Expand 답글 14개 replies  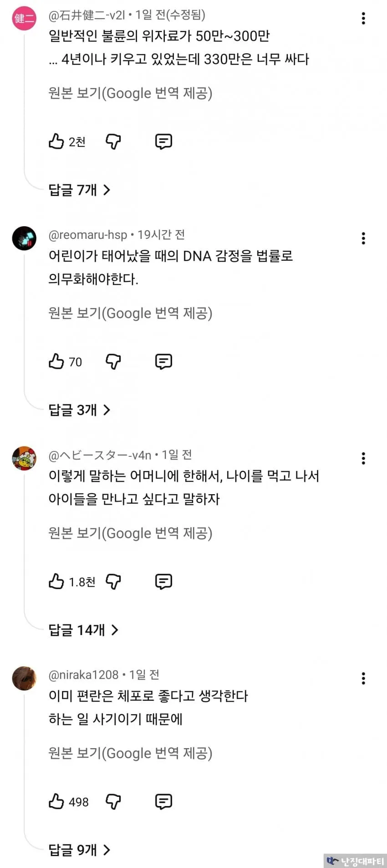[83, 630]
